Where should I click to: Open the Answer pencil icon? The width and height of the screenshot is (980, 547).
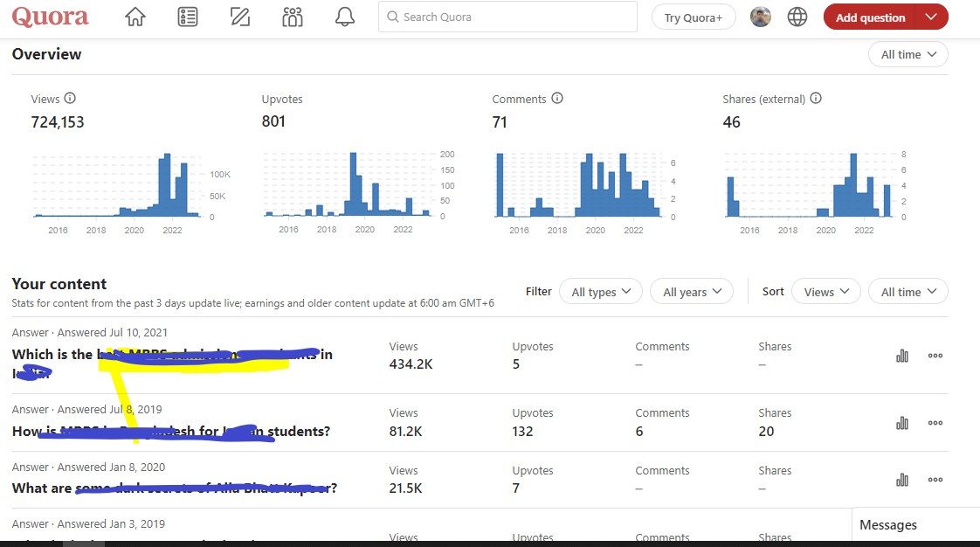[x=239, y=17]
